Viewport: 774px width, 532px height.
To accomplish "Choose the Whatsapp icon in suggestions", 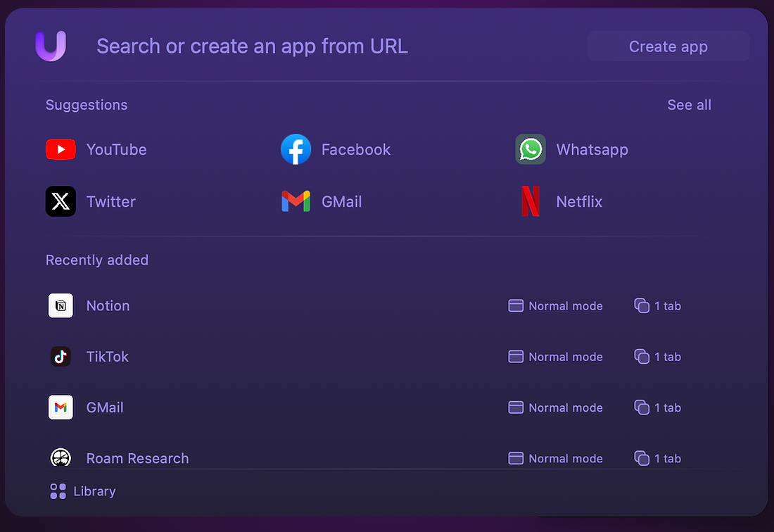I will (530, 149).
